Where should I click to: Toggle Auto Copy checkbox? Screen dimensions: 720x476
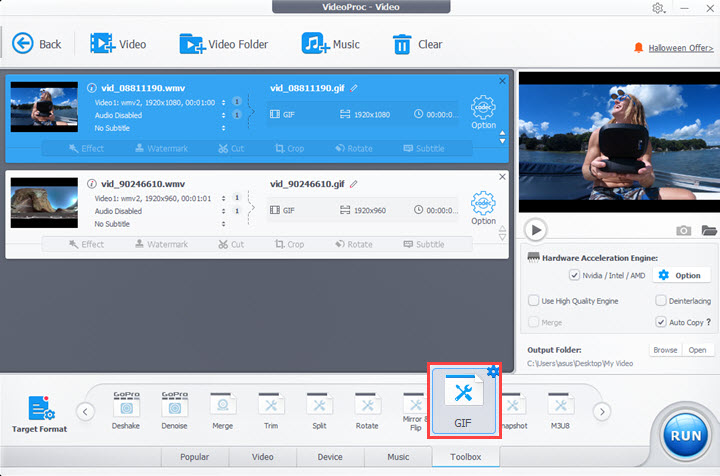[x=660, y=322]
